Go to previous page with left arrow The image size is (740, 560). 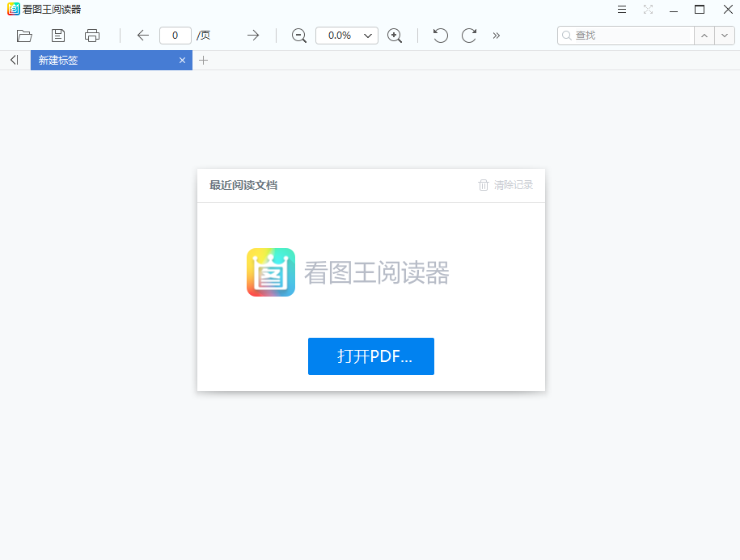143,36
